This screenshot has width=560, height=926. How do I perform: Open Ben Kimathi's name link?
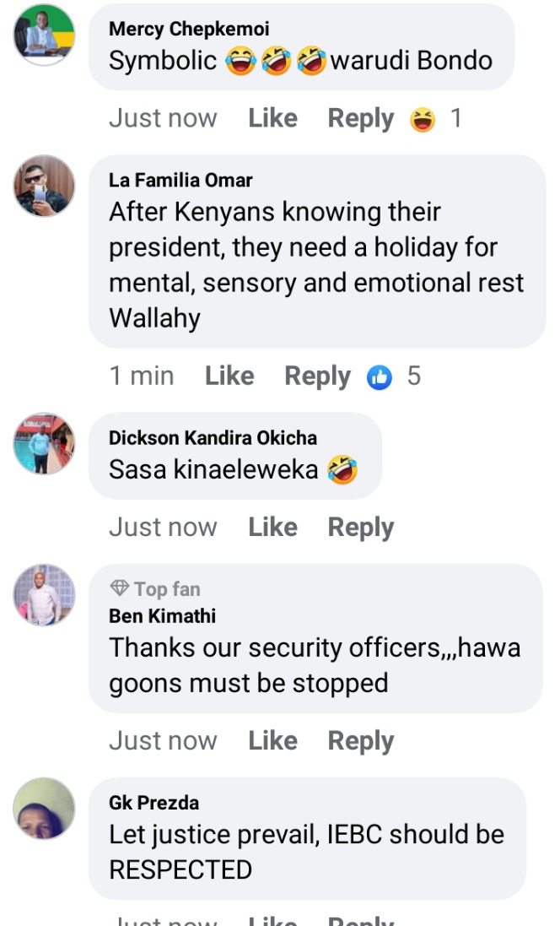coord(162,616)
